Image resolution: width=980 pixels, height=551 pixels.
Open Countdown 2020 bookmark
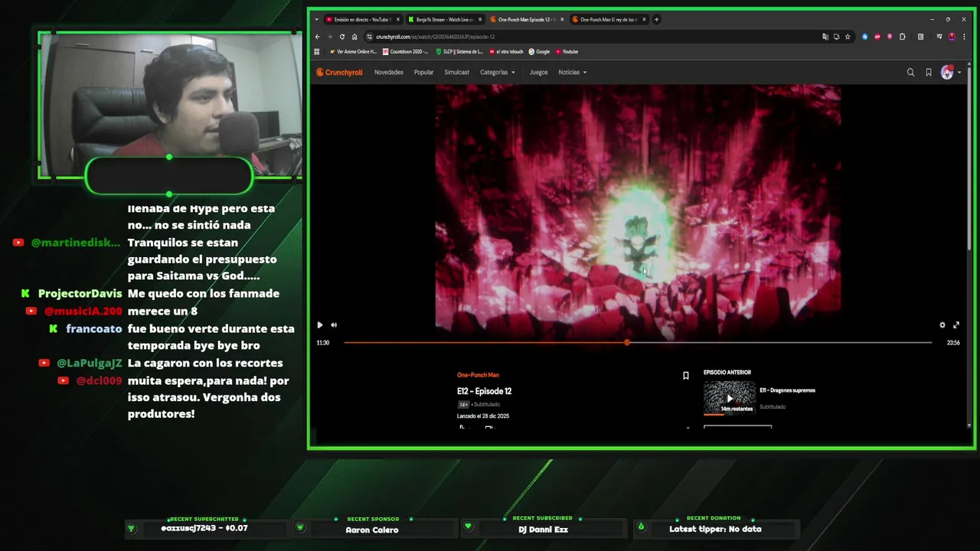point(406,52)
